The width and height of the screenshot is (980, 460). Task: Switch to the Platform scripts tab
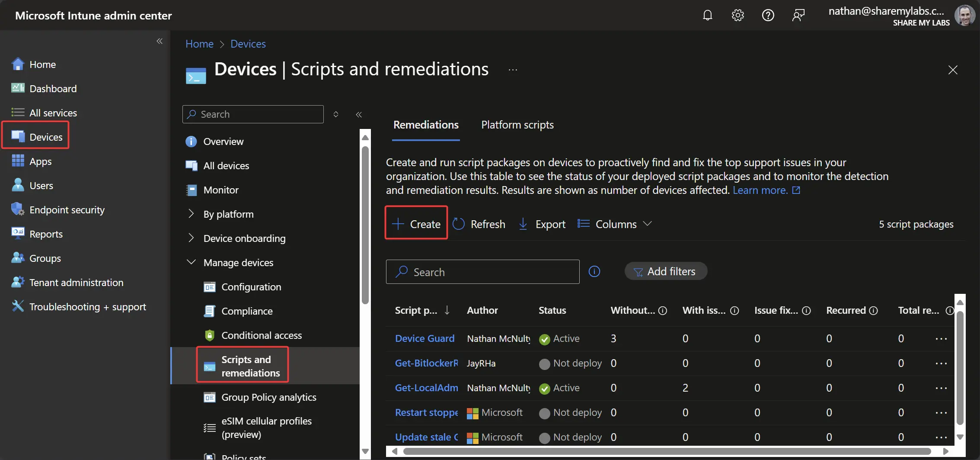pyautogui.click(x=517, y=125)
